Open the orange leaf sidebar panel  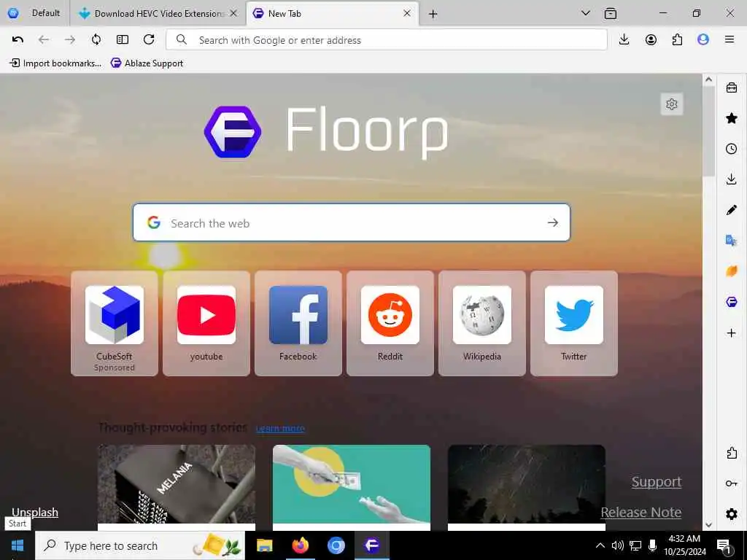click(x=732, y=271)
